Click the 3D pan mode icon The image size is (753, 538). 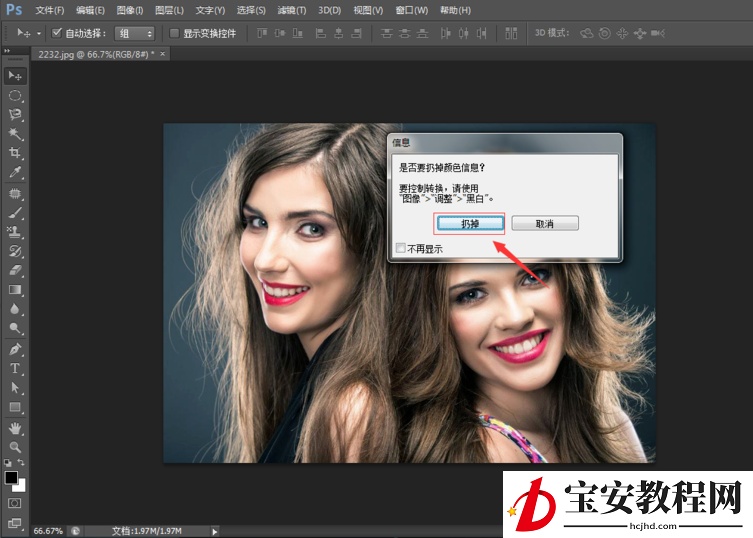[622, 33]
